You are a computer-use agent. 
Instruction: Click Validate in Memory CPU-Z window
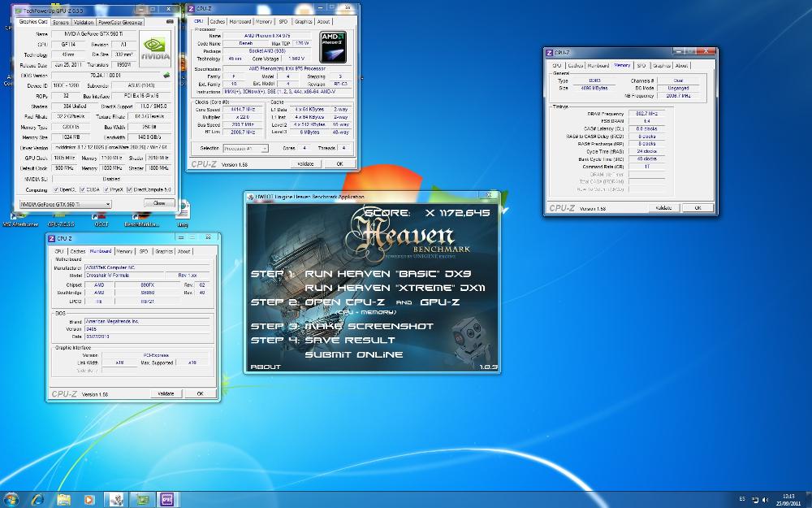(x=663, y=208)
